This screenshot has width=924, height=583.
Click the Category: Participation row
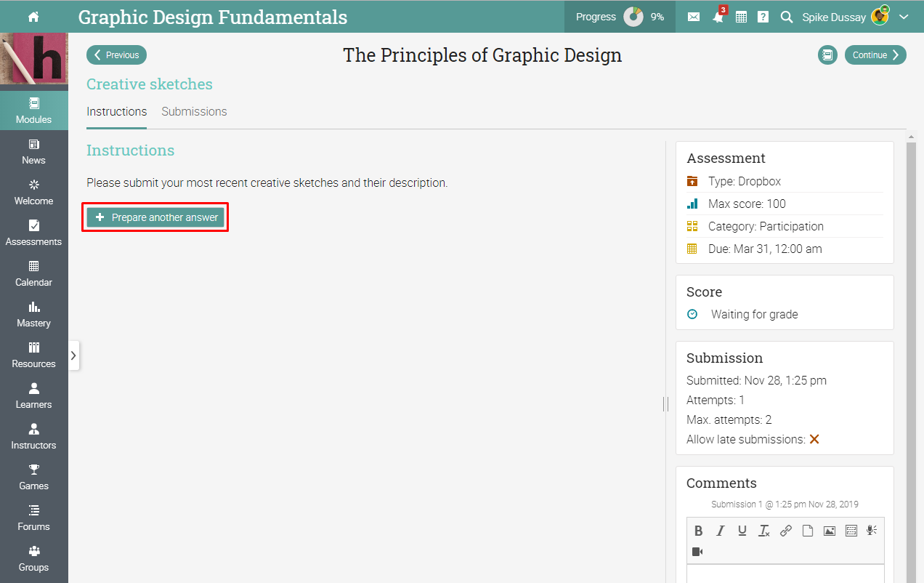pyautogui.click(x=785, y=226)
